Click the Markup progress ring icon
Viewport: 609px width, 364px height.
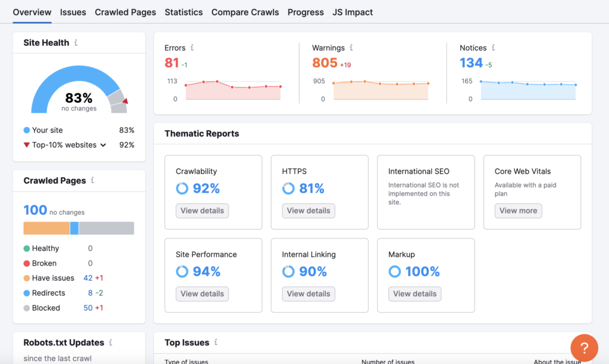pyautogui.click(x=395, y=271)
